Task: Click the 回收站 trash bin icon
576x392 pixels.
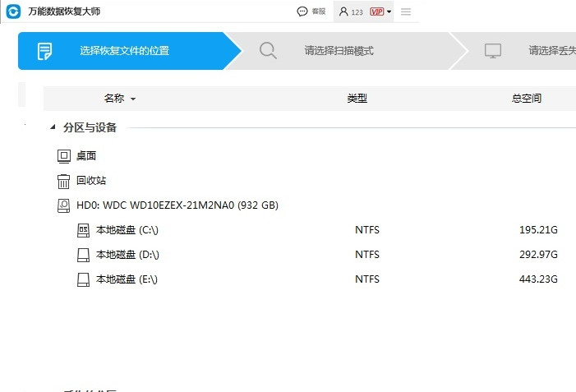Action: pos(63,181)
